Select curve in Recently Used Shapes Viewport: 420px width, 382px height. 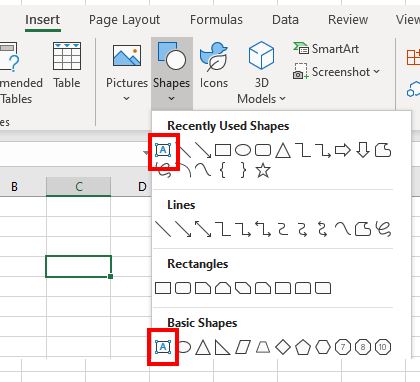[x=203, y=170]
